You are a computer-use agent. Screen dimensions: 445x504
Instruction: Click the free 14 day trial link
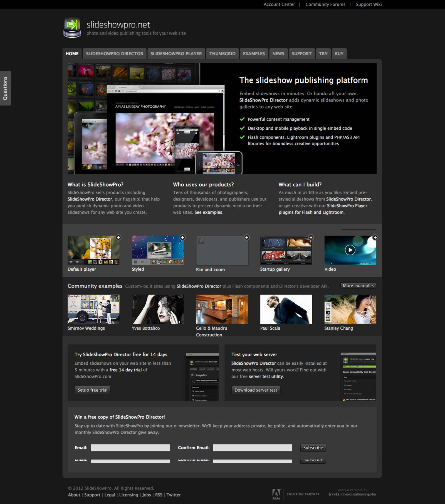point(126,370)
